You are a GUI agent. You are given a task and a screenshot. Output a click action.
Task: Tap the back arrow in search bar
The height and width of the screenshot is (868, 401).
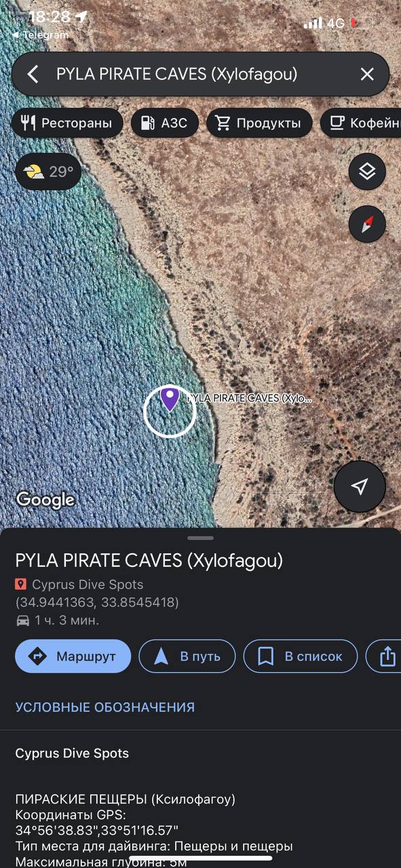[33, 74]
